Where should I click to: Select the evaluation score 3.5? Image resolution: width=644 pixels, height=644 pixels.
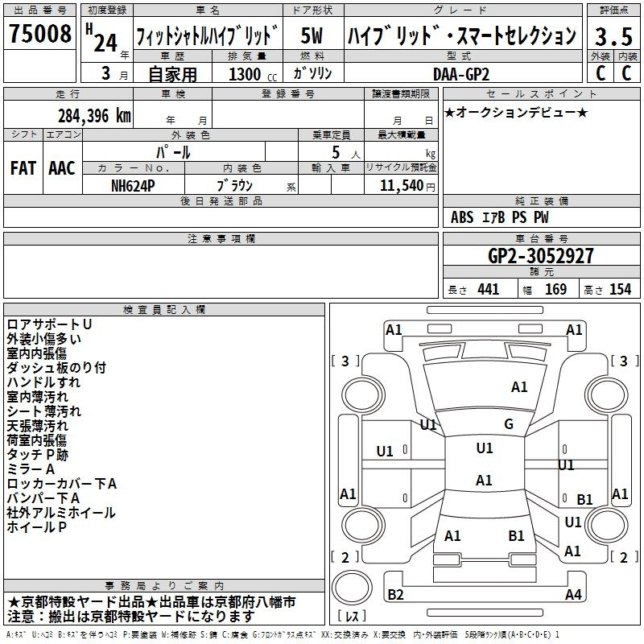click(613, 36)
